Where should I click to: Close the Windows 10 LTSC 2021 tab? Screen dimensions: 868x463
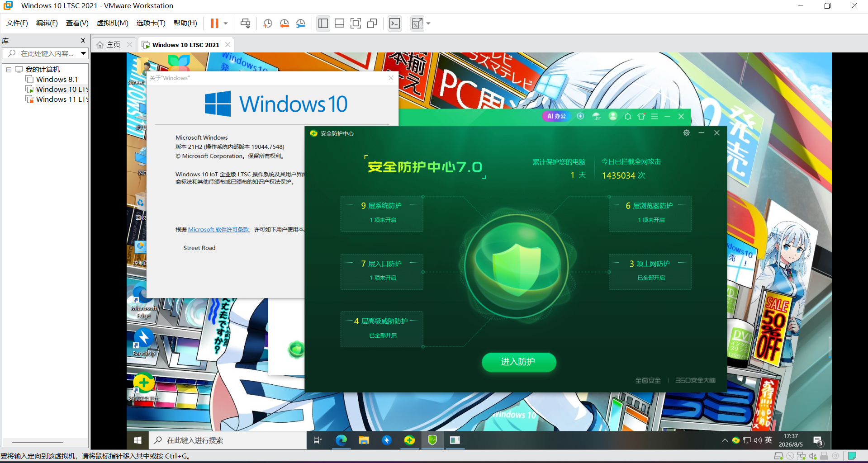coord(228,44)
